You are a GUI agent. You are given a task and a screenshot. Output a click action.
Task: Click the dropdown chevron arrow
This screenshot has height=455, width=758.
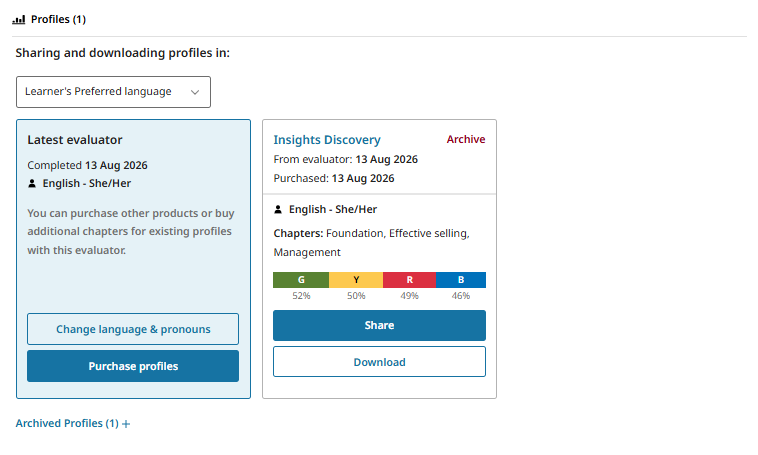pyautogui.click(x=195, y=92)
